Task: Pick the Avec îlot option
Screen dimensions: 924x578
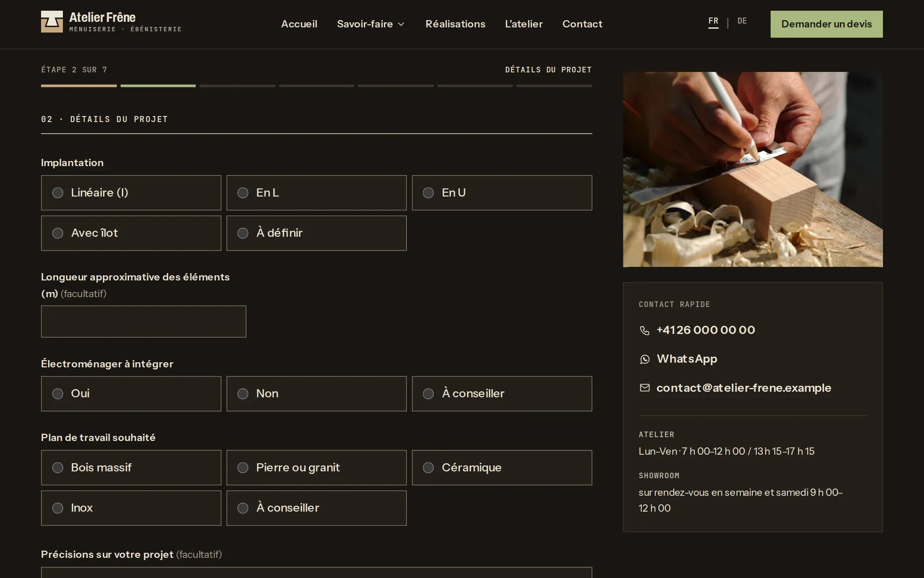Action: [x=131, y=233]
